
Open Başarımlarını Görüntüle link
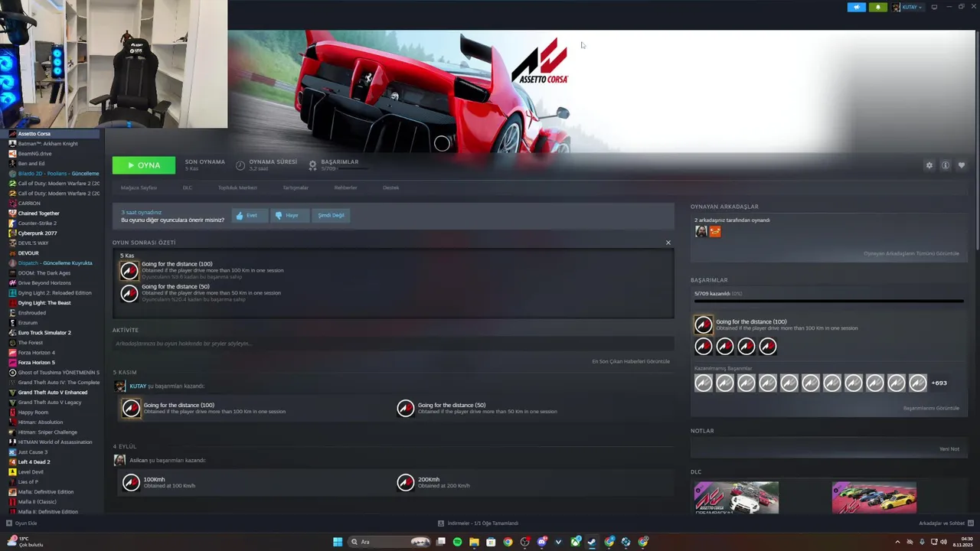pos(931,408)
